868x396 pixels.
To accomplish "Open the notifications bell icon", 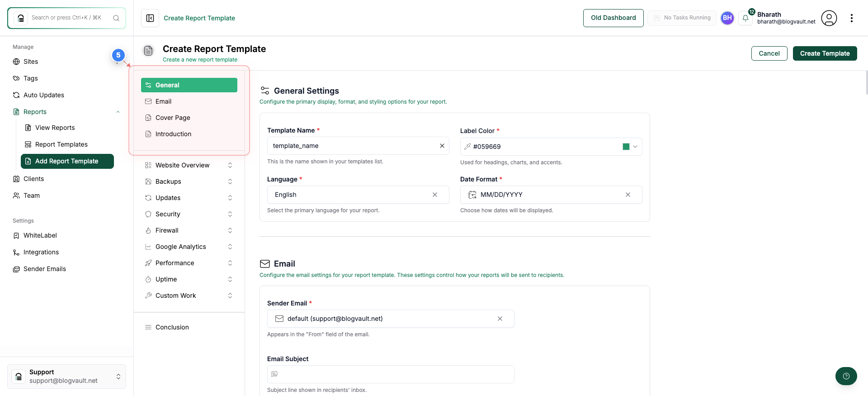I will pos(745,18).
